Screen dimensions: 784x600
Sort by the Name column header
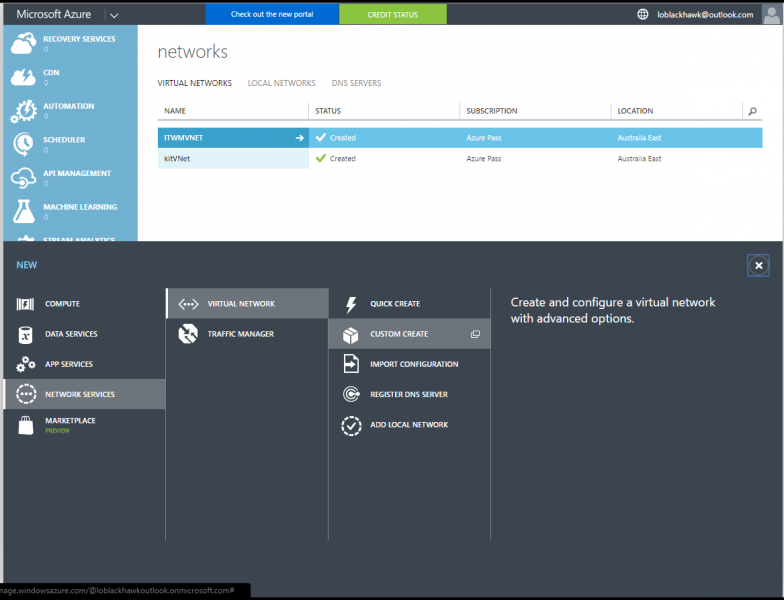click(x=233, y=111)
